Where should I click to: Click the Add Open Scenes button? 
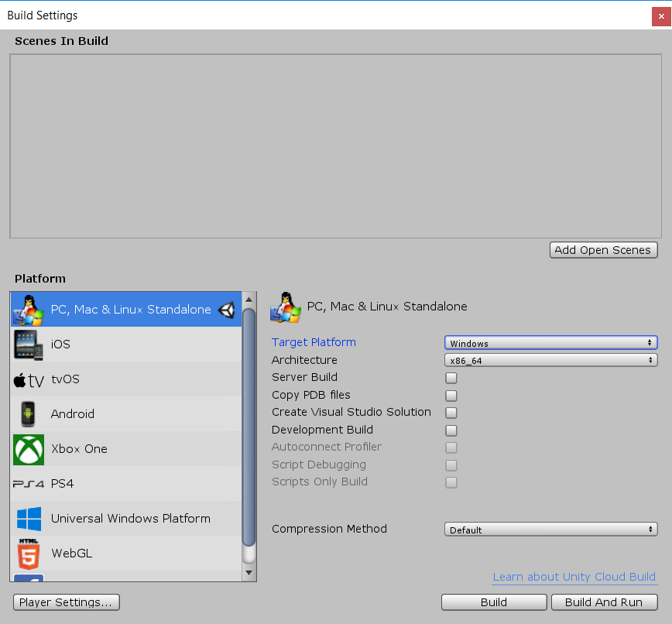(x=604, y=250)
